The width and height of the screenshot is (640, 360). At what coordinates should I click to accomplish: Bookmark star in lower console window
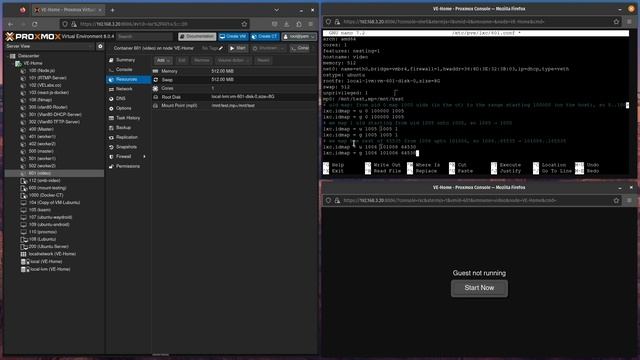616,200
